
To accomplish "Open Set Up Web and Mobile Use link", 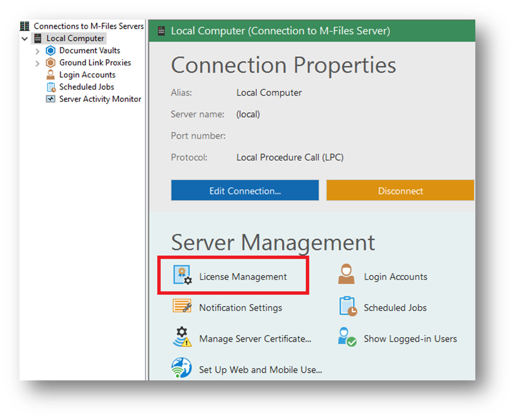I will click(x=261, y=370).
